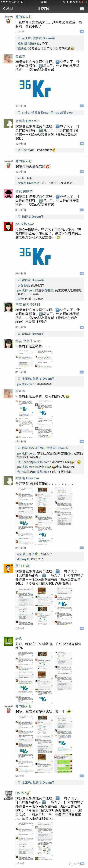Tap the camera icon in the top bar
This screenshot has height=868, width=88.
82,8
